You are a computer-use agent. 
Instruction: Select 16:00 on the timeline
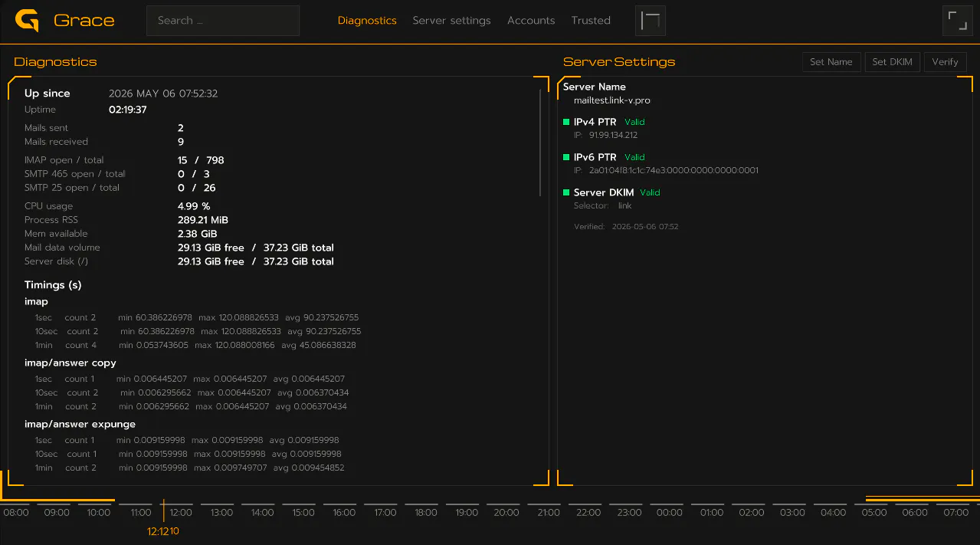344,513
